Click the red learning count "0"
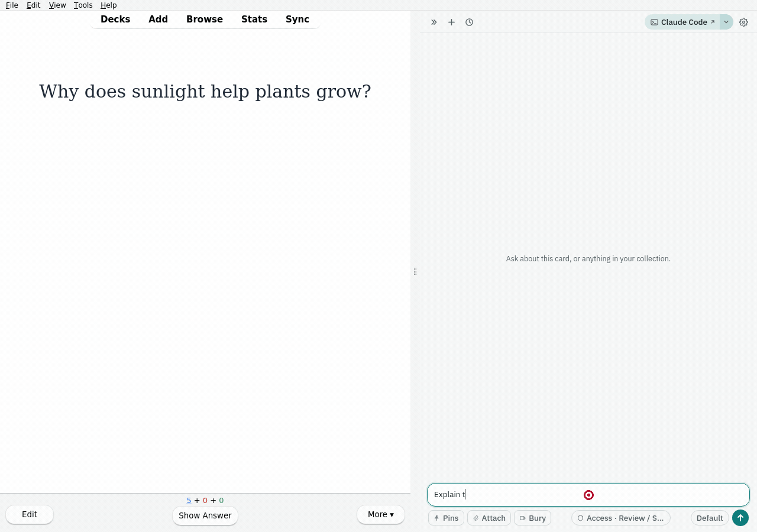Image resolution: width=757 pixels, height=532 pixels. tap(205, 501)
